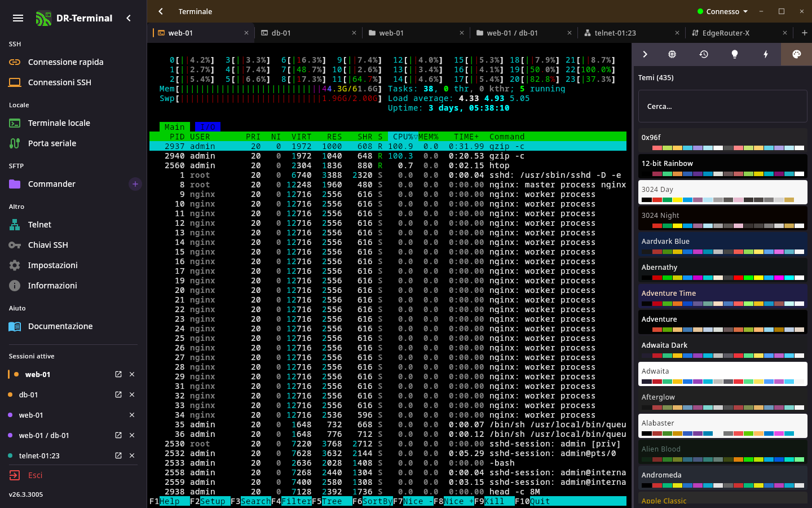Image resolution: width=812 pixels, height=508 pixels.
Task: Switch to the telnet-01:23 tab
Action: tap(632, 33)
